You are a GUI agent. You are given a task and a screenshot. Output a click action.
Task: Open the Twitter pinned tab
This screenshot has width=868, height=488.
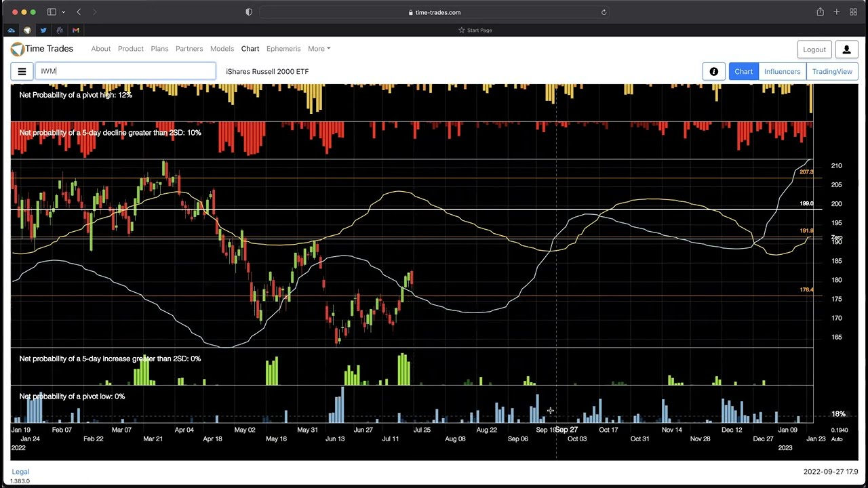click(x=43, y=30)
